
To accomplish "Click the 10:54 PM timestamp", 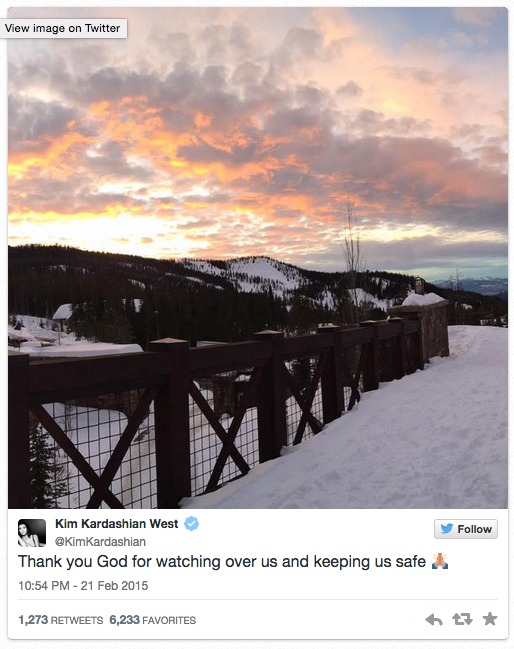I will (43, 586).
